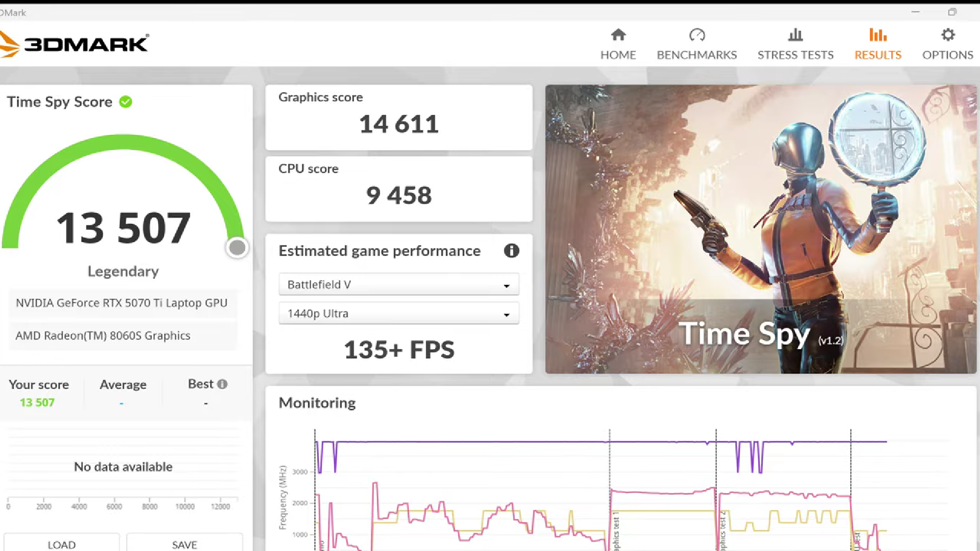The image size is (980, 551).
Task: Open the Stress Tests chart icon
Action: pyautogui.click(x=795, y=35)
